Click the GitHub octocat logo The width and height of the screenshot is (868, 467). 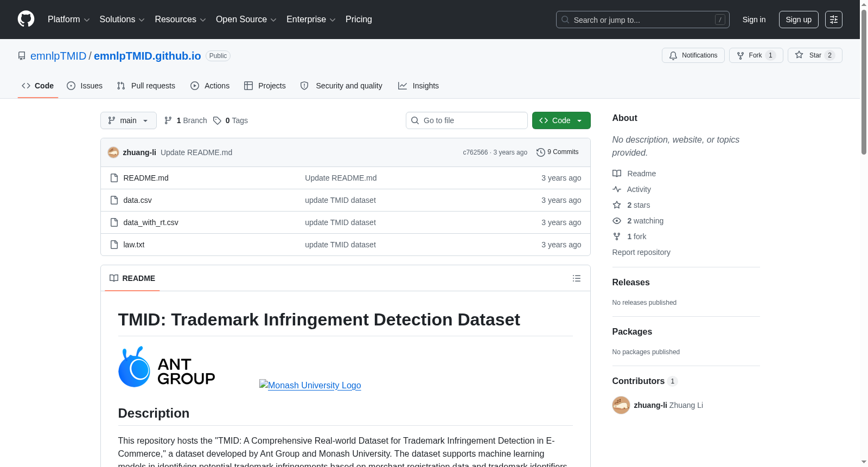tap(26, 19)
